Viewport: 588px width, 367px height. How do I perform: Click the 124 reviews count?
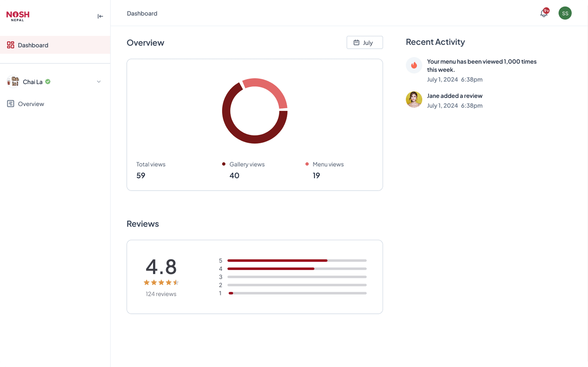pyautogui.click(x=161, y=294)
